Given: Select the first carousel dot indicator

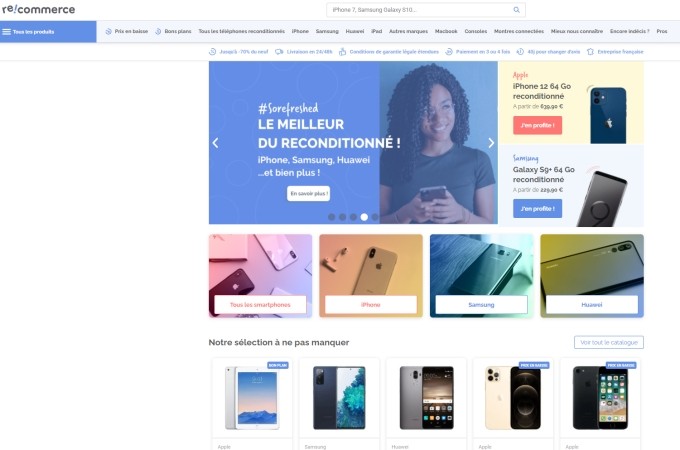Looking at the screenshot, I should click(x=332, y=217).
